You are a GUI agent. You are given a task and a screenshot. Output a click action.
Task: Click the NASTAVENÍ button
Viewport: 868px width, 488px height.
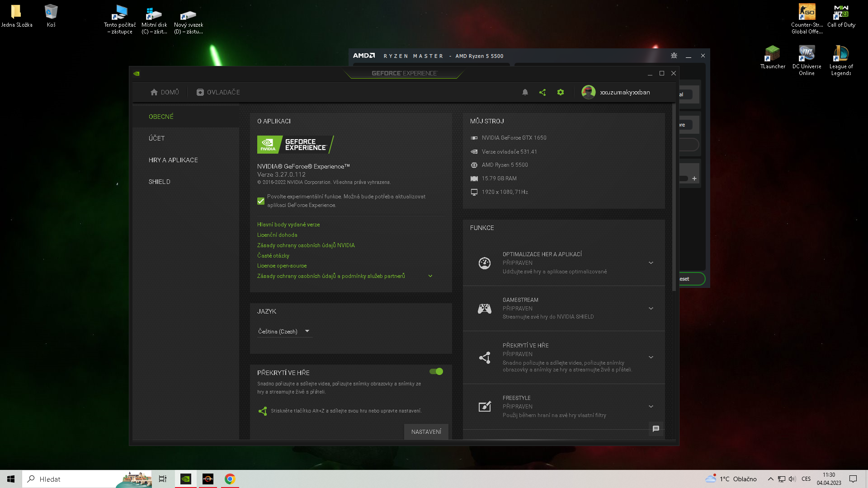pyautogui.click(x=426, y=432)
